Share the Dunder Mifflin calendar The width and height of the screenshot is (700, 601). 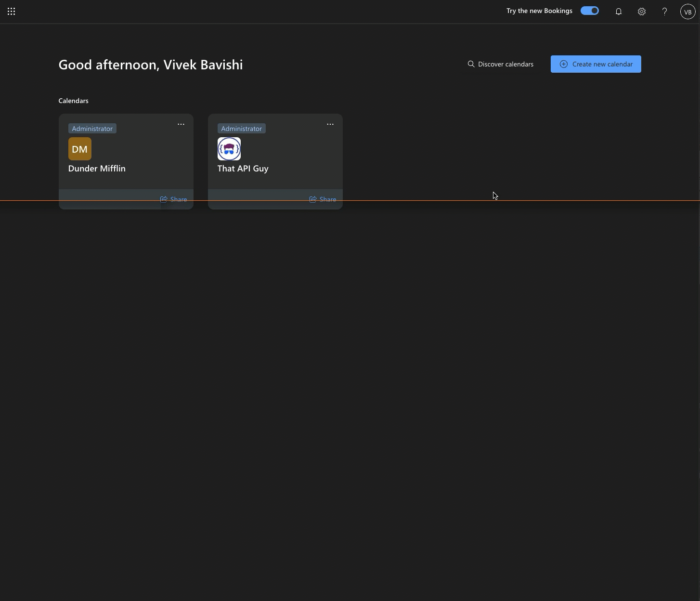[173, 199]
